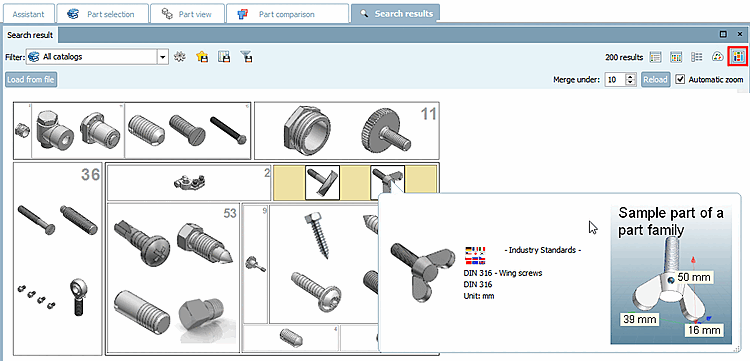The width and height of the screenshot is (750, 361).
Task: Open the filter settings gear icon
Action: point(180,57)
